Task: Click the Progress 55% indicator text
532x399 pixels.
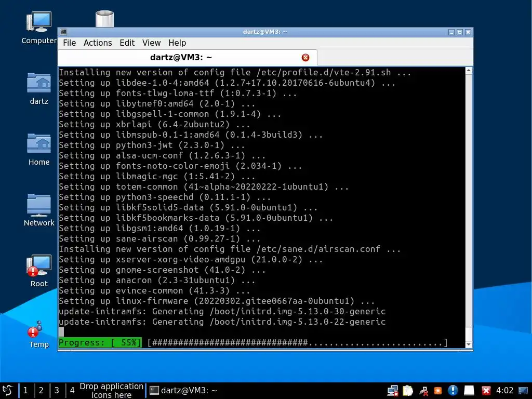Action: (100, 342)
